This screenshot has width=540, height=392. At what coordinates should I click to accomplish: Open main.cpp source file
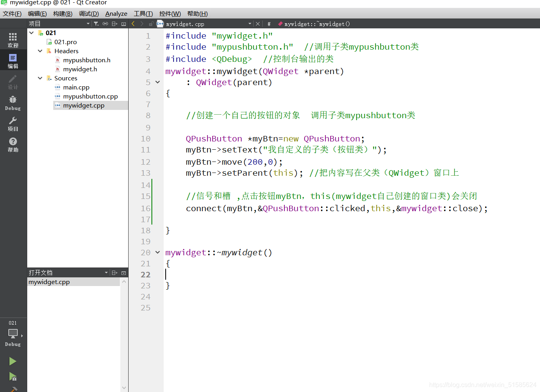tap(76, 87)
